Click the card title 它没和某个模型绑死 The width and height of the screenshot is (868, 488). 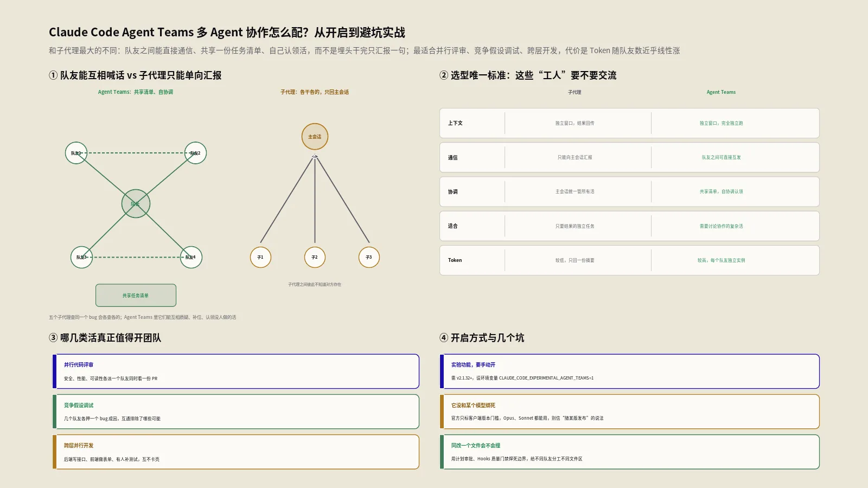click(474, 406)
